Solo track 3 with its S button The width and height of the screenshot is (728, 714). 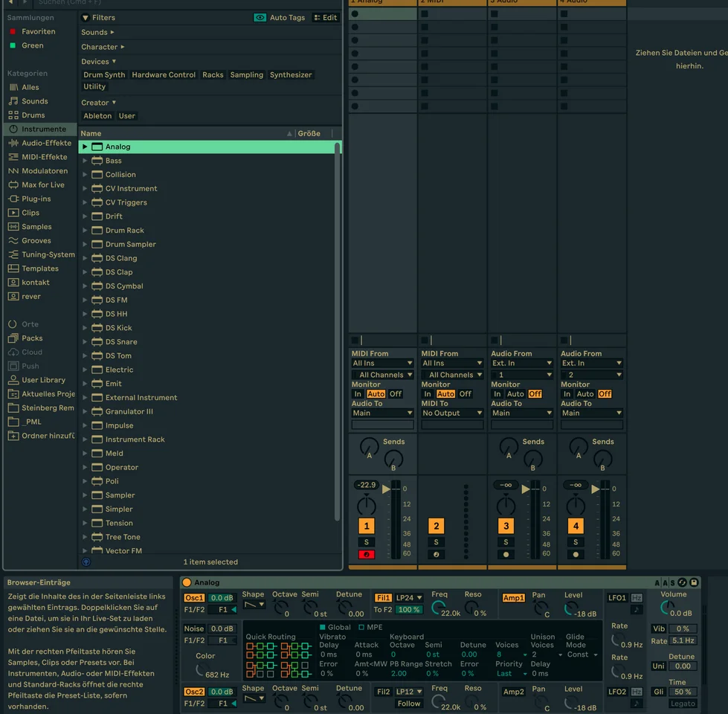pos(506,542)
